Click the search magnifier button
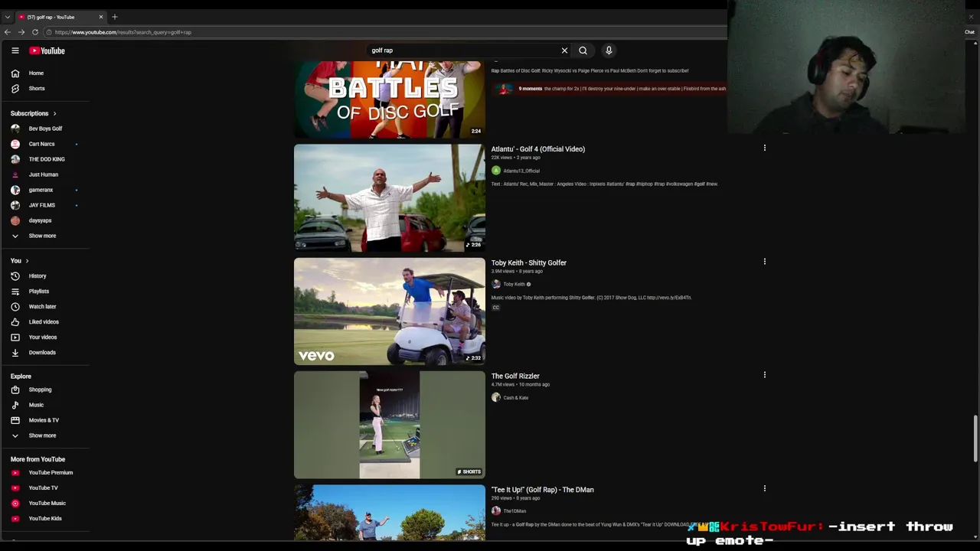Viewport: 980px width, 551px height. (583, 51)
